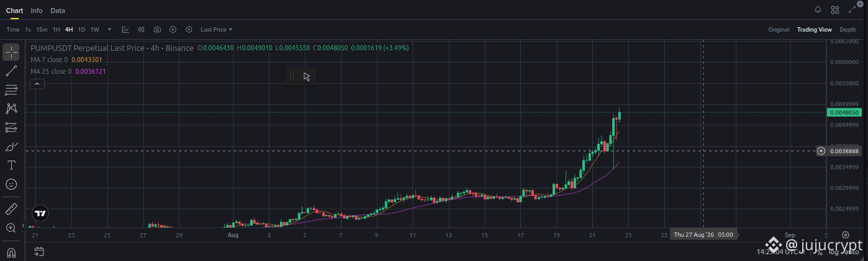Click the current price label 0.0048050
Viewport: 868px width, 261px height.
[x=845, y=112]
